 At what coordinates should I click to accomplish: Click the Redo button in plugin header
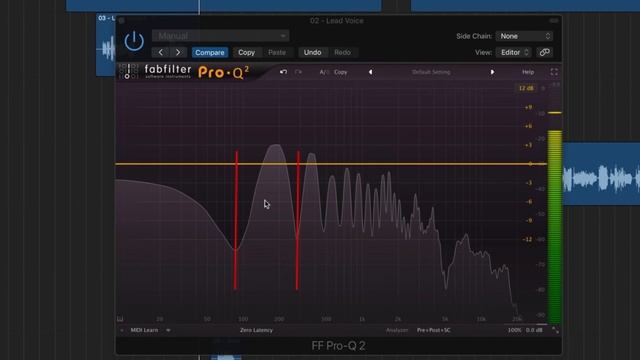(342, 52)
